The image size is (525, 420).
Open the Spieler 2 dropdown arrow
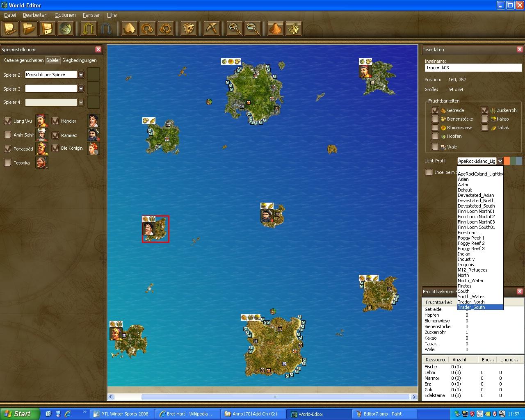click(x=81, y=75)
